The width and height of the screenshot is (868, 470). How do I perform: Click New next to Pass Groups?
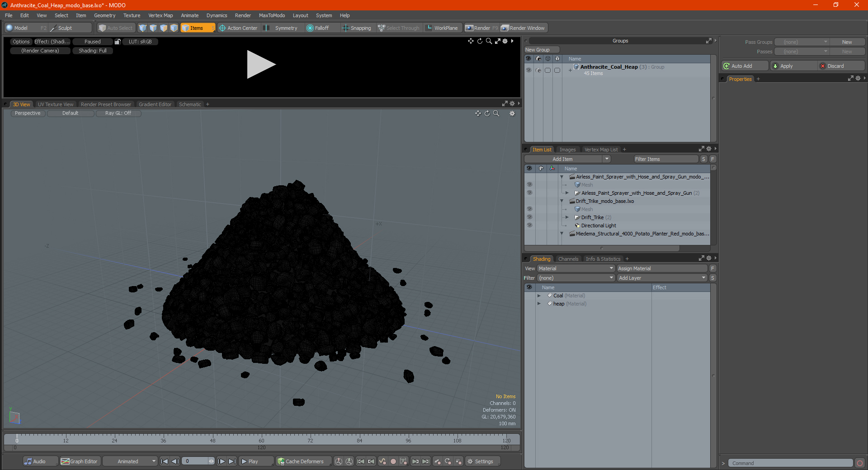point(847,42)
